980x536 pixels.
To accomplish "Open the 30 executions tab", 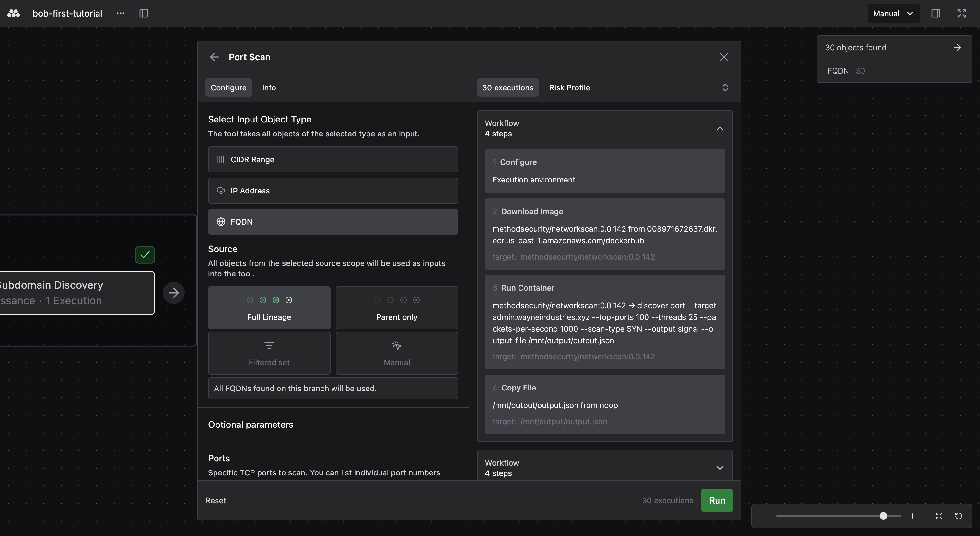I will (x=507, y=87).
